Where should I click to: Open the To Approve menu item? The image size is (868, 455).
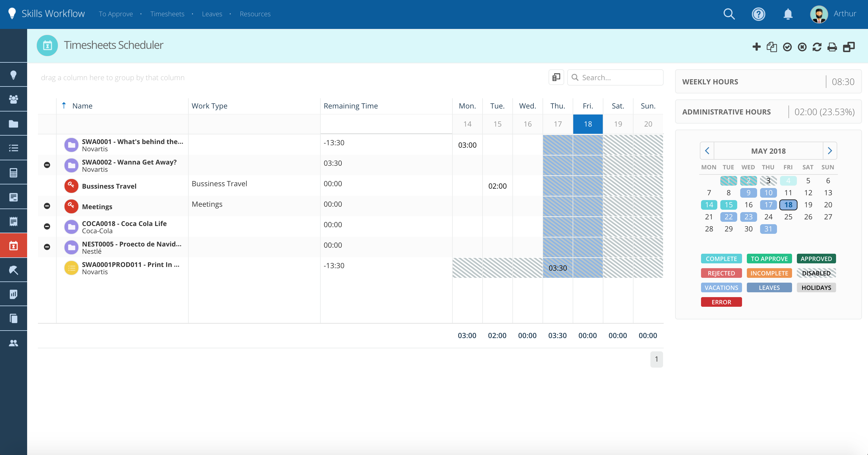point(115,14)
